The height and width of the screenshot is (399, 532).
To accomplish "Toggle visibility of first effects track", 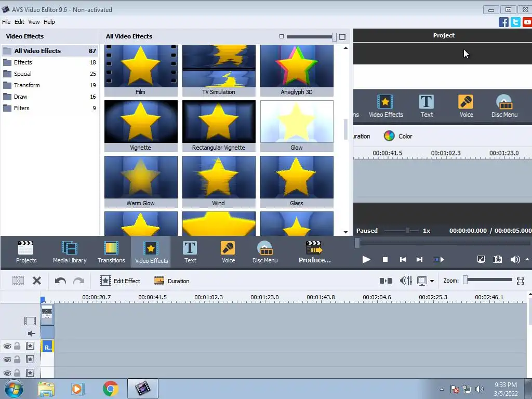I will point(7,347).
